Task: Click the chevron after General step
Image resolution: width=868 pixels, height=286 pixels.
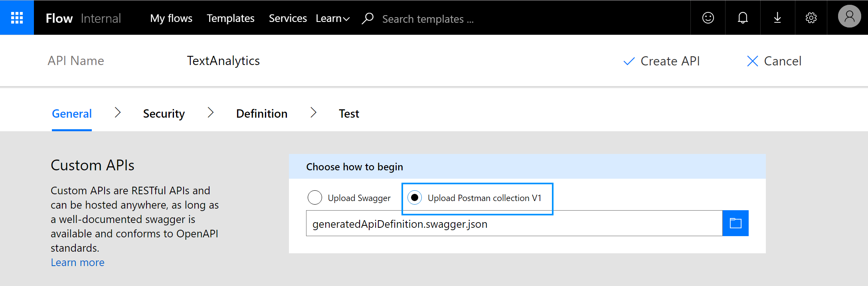Action: 117,113
